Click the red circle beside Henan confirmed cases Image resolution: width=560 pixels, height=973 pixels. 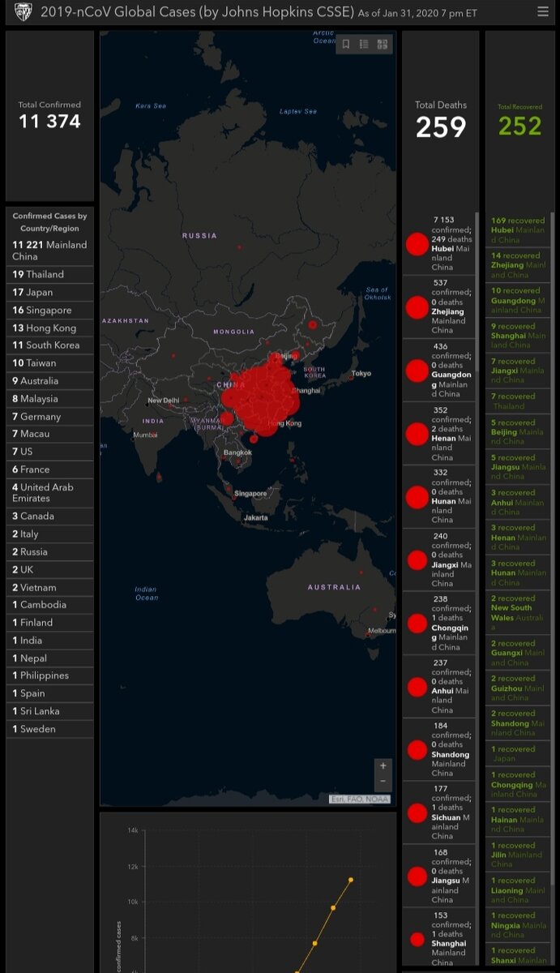pyautogui.click(x=417, y=434)
